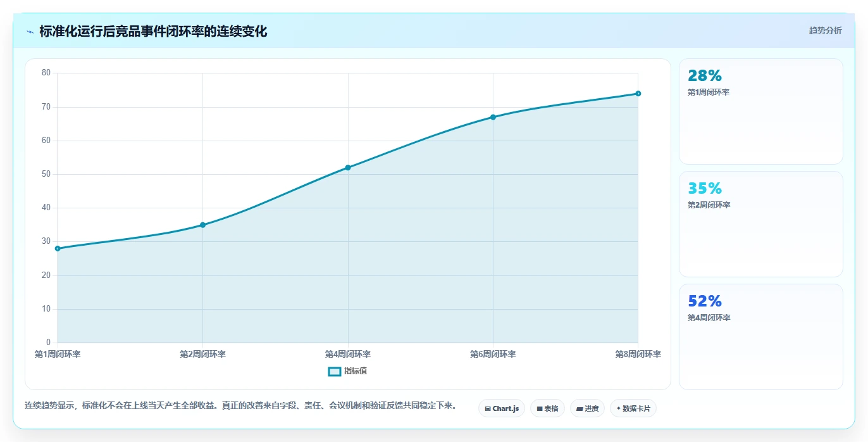868x442 pixels.
Task: Click x-axis label 第4周闭环率
Action: [348, 354]
